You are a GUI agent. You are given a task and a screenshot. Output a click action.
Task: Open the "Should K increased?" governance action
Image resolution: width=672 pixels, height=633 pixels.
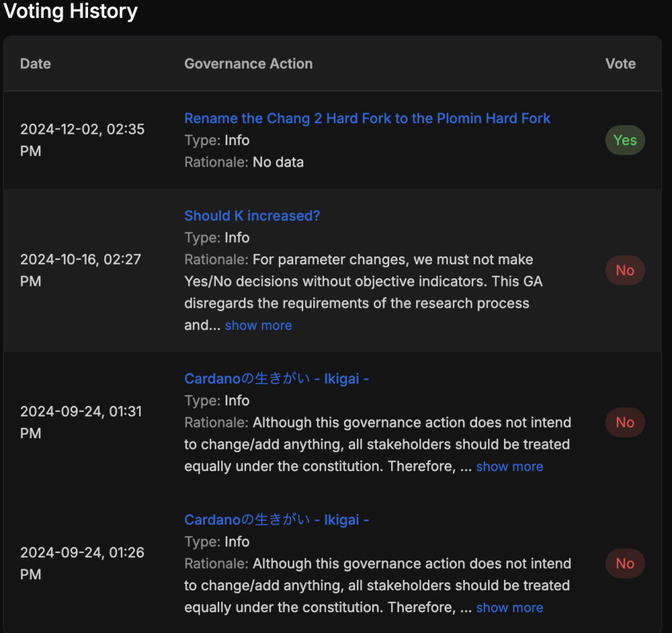tap(252, 216)
